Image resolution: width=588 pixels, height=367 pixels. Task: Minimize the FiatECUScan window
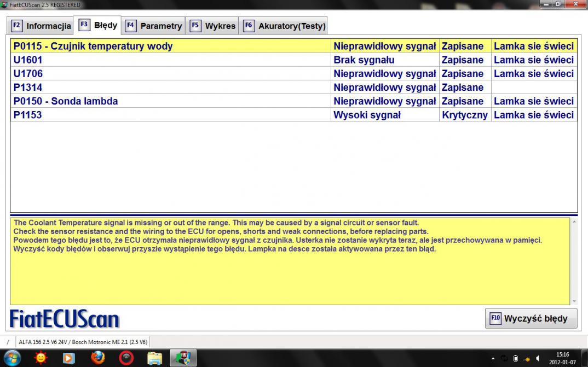pos(547,4)
